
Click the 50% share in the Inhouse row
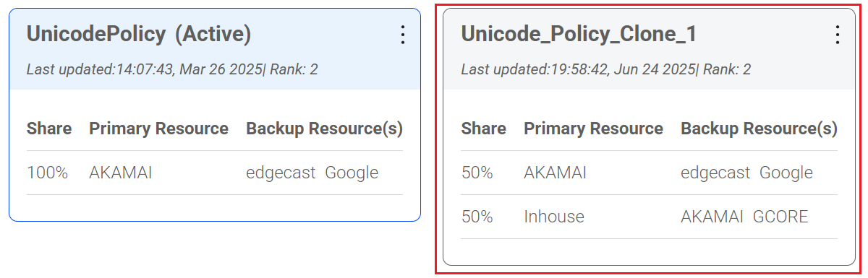click(x=477, y=217)
